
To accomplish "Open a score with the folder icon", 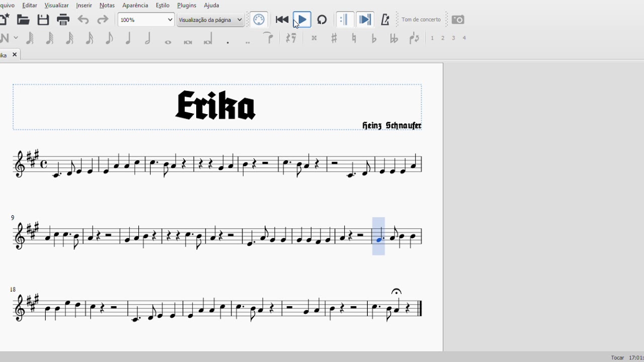I will (x=23, y=20).
